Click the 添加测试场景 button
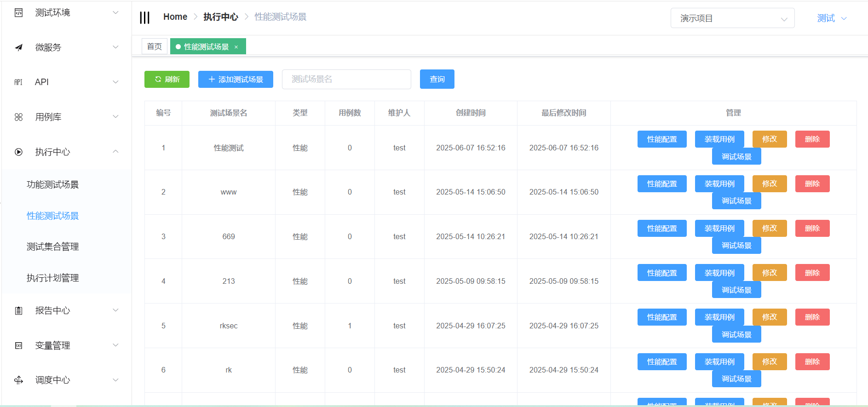The image size is (868, 407). click(x=236, y=79)
